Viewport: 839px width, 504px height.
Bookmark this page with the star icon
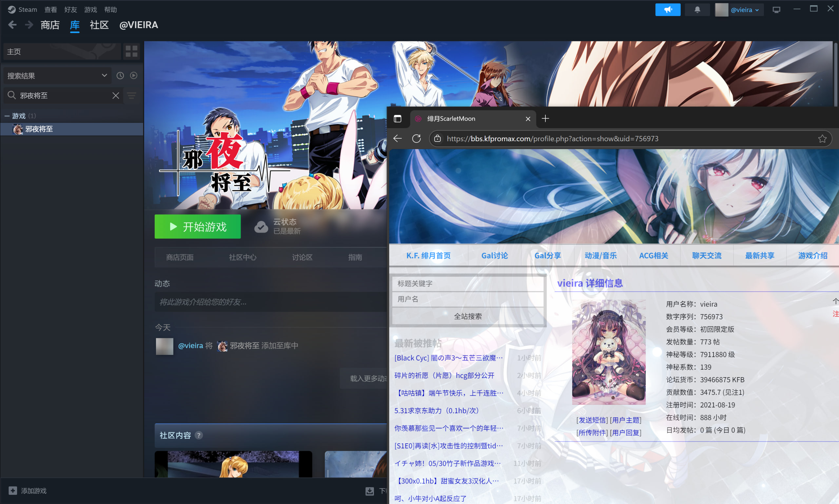point(822,139)
